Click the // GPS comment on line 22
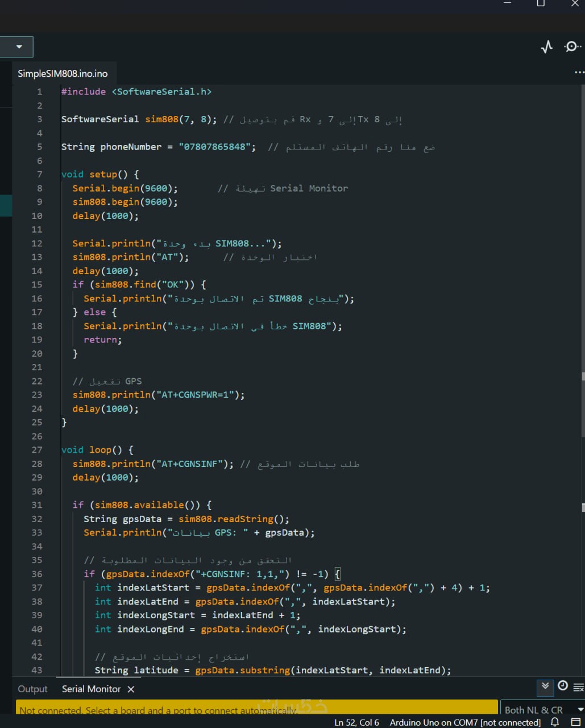585x728 pixels. 107,381
